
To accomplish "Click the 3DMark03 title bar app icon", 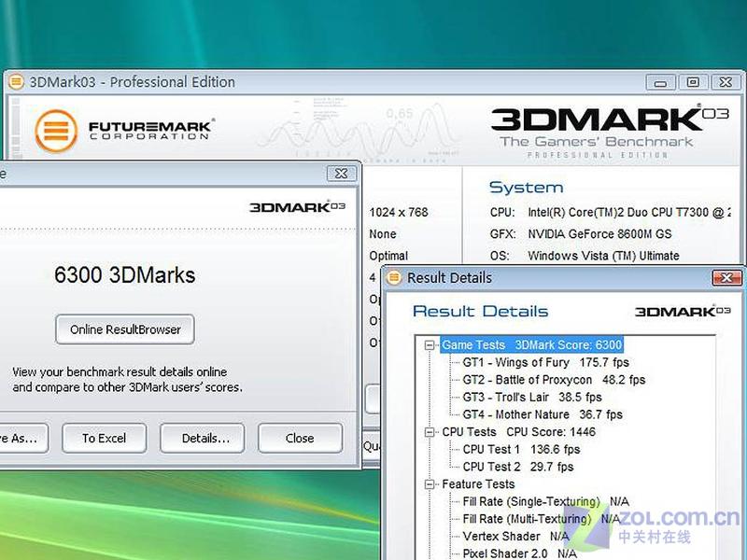I will coord(16,82).
